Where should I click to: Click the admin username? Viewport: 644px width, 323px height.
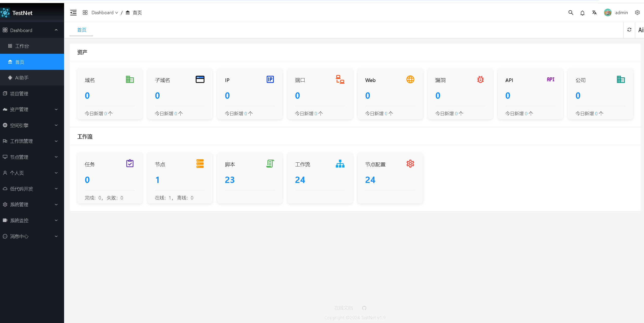621,13
